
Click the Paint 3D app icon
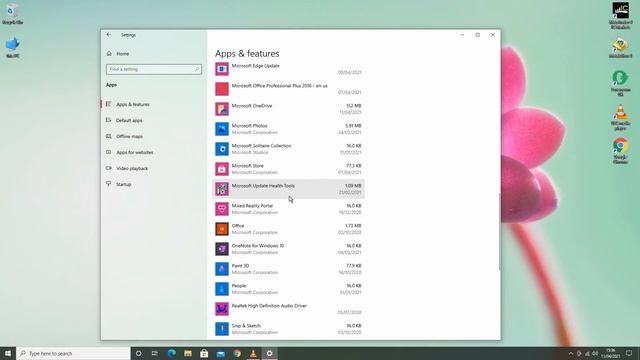pyautogui.click(x=222, y=269)
